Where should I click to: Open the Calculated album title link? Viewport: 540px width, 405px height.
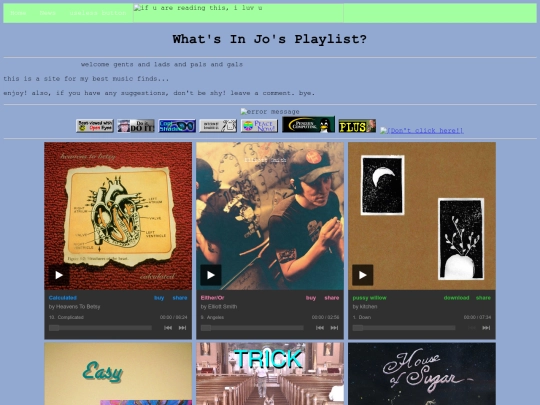(x=63, y=298)
